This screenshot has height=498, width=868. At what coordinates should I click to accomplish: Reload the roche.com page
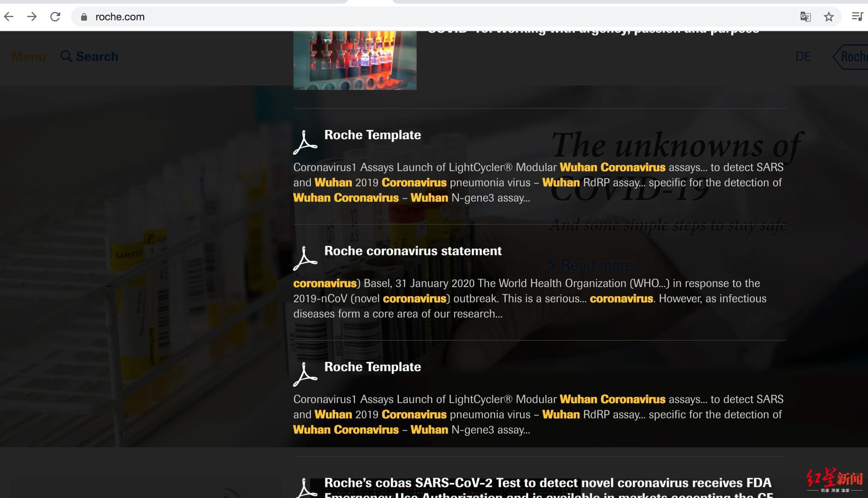55,17
